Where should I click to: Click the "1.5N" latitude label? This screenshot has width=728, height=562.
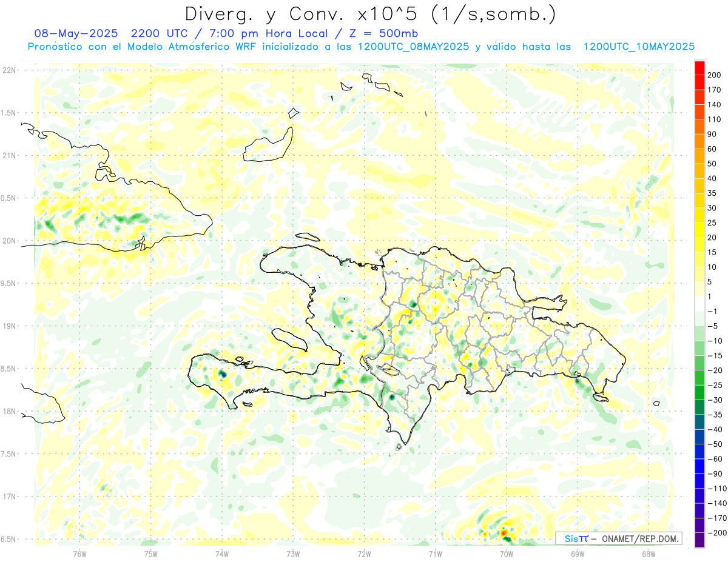[8, 113]
